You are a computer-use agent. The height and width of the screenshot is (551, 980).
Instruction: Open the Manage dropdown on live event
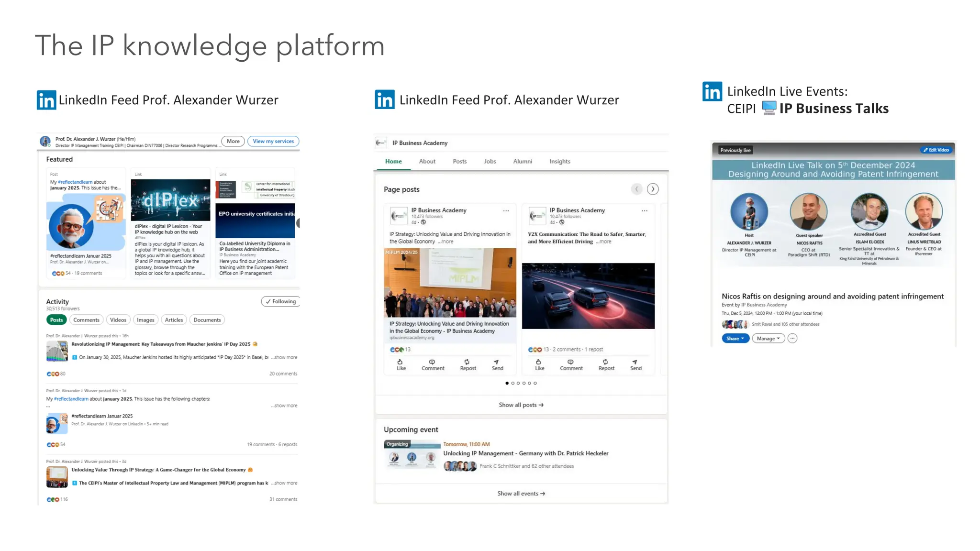click(768, 339)
